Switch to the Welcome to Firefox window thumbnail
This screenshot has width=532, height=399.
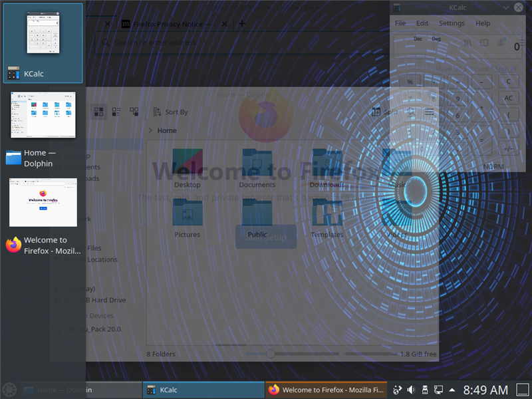click(43, 202)
